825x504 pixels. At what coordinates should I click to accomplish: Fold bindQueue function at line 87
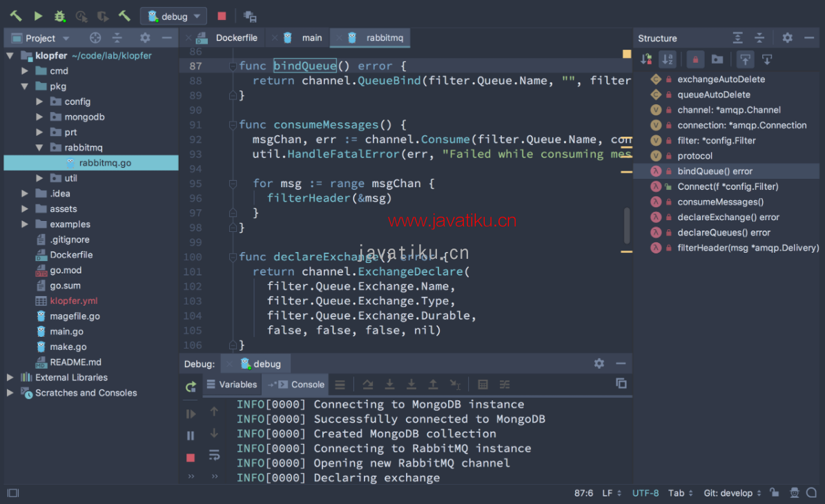click(x=233, y=66)
